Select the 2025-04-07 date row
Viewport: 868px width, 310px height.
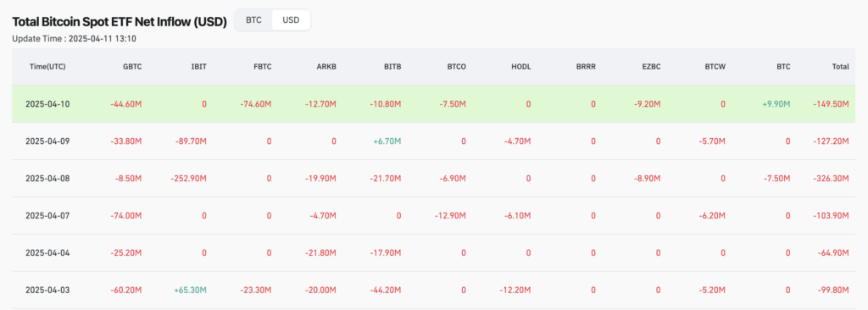click(433, 215)
